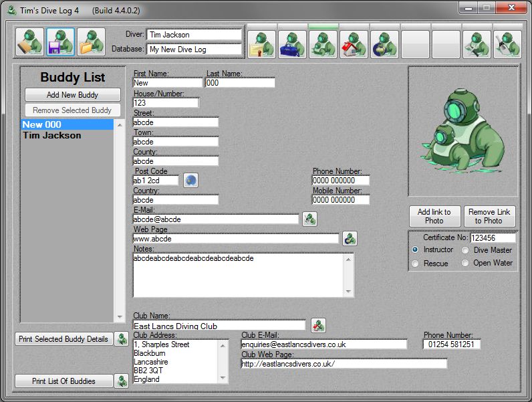The height and width of the screenshot is (402, 532).
Task: Click inside the Club Address box
Action: click(176, 362)
